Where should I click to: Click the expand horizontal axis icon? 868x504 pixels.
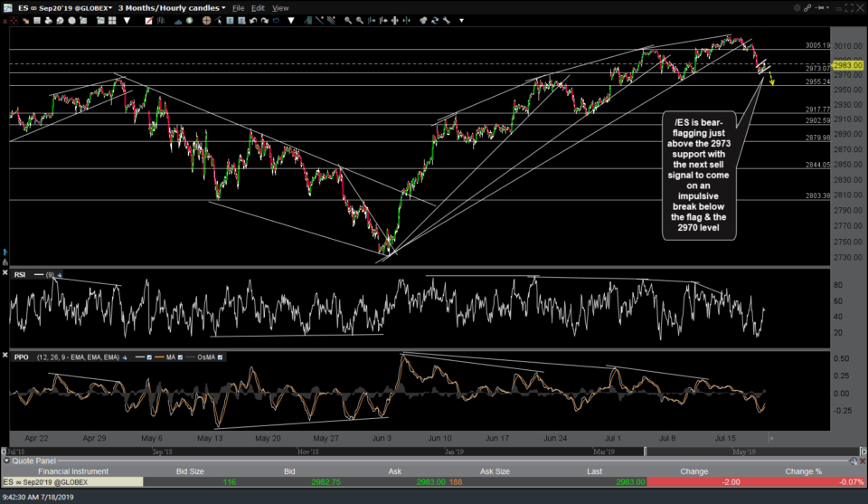[395, 21]
